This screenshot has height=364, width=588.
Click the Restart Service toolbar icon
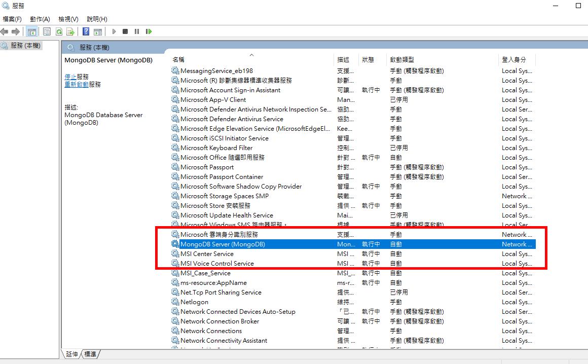coord(149,31)
